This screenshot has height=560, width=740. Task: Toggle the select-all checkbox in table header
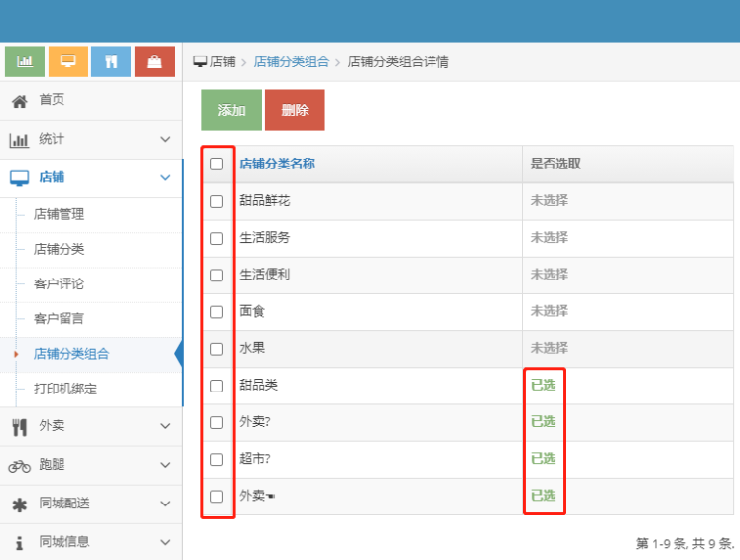(x=217, y=164)
